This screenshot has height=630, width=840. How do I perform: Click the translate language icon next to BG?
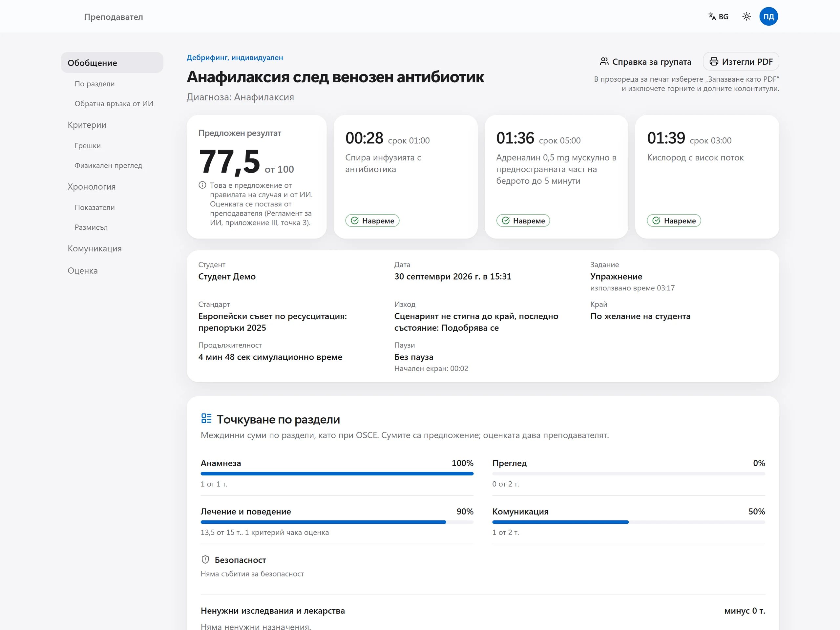712,16
